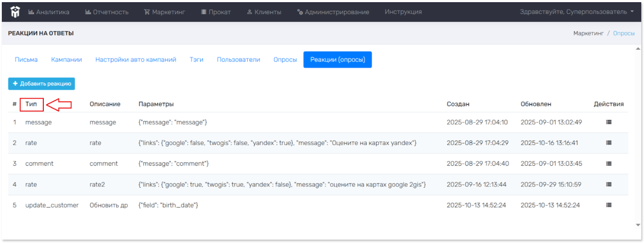Expand the Отчетность menu
The width and height of the screenshot is (644, 243).
click(107, 12)
